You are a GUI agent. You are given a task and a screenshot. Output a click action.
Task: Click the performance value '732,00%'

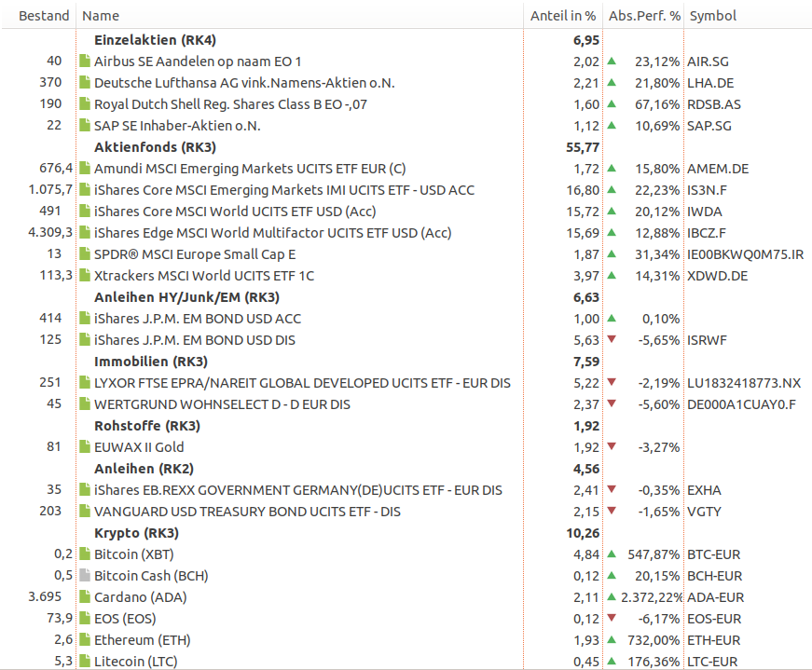[x=654, y=640]
